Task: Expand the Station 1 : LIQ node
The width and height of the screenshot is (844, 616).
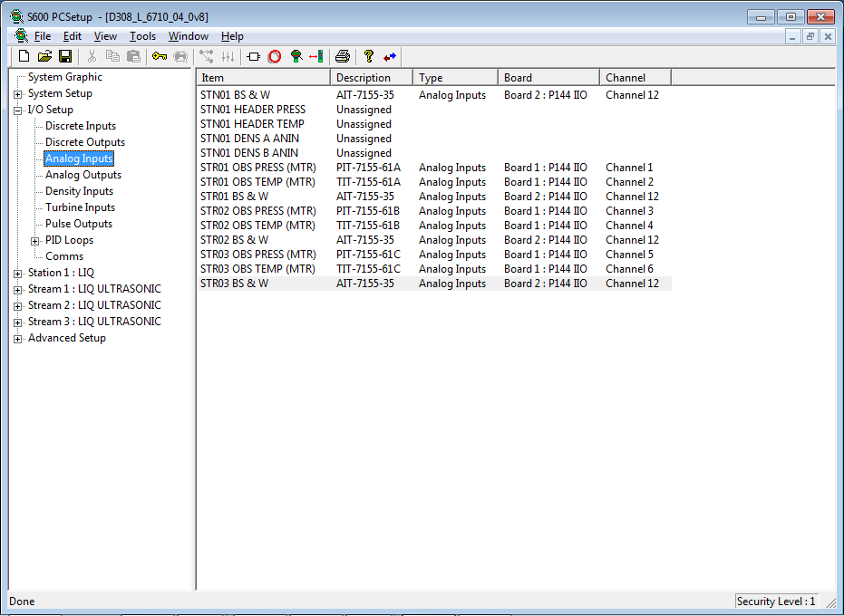Action: click(x=18, y=274)
